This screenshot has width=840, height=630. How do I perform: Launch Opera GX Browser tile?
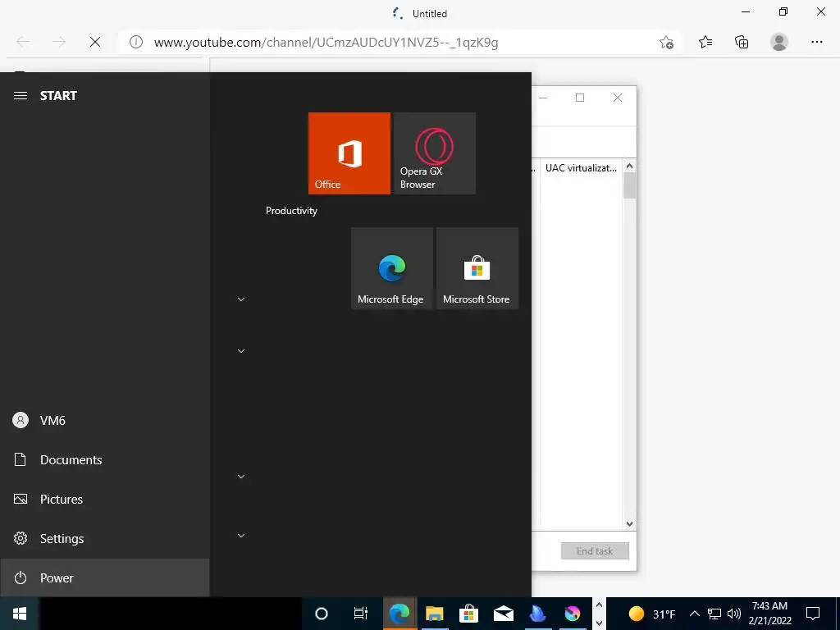point(435,153)
